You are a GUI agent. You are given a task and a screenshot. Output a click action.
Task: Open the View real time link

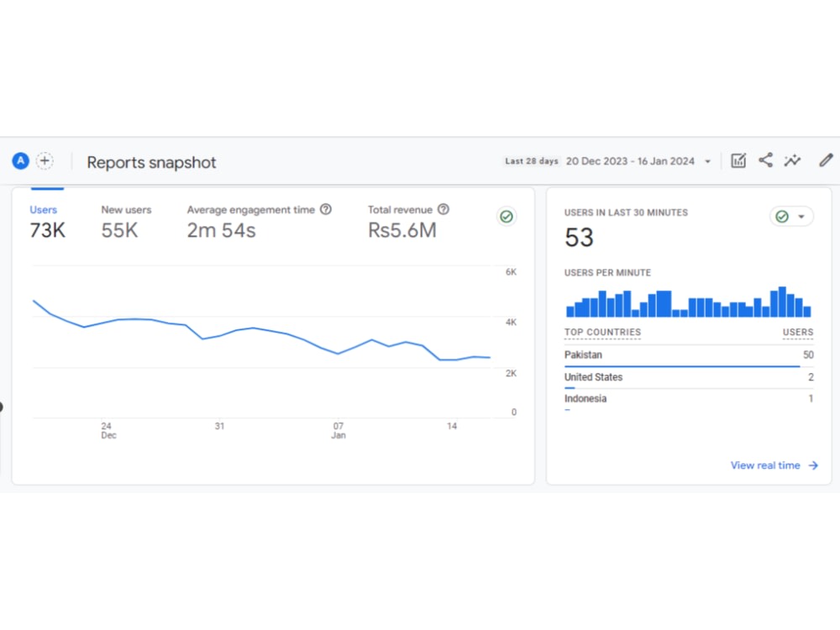pyautogui.click(x=774, y=465)
